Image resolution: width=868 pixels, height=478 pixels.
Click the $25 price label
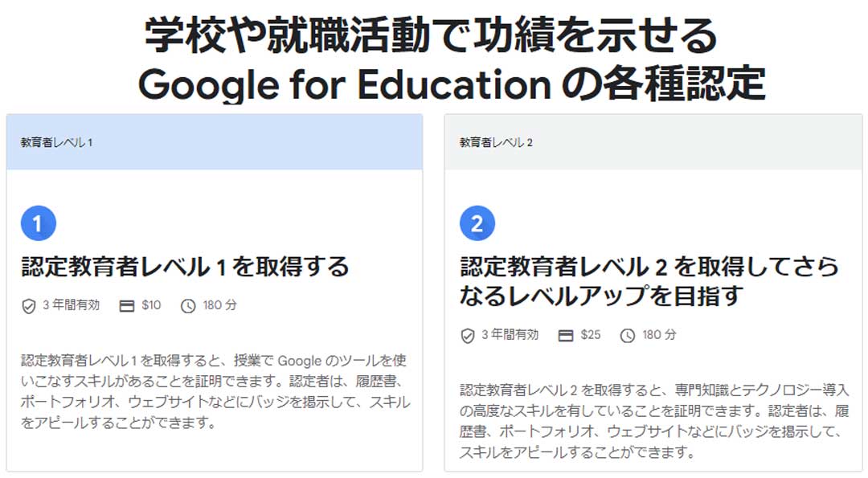pos(590,335)
